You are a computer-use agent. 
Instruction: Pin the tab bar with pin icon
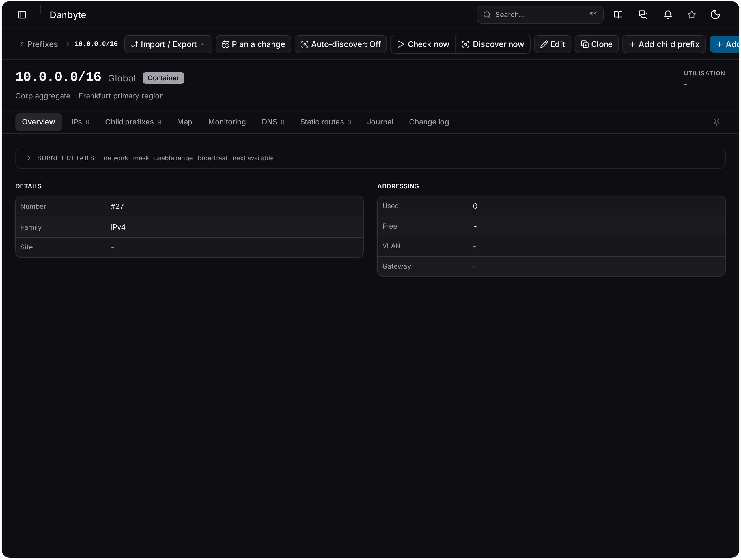[x=716, y=122]
